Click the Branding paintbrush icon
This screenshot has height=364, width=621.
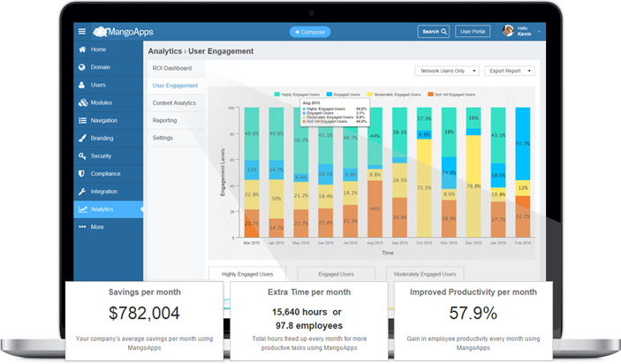tap(82, 138)
